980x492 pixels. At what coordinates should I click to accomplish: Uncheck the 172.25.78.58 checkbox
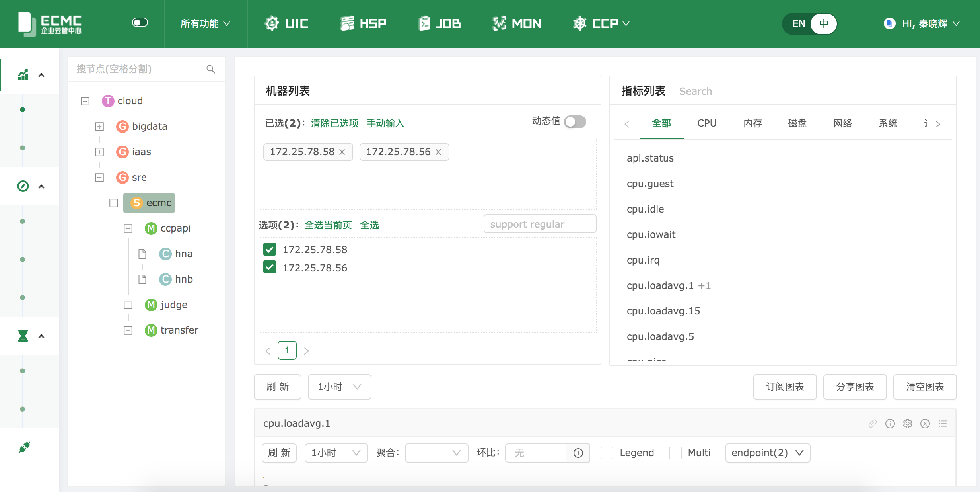[x=270, y=250]
